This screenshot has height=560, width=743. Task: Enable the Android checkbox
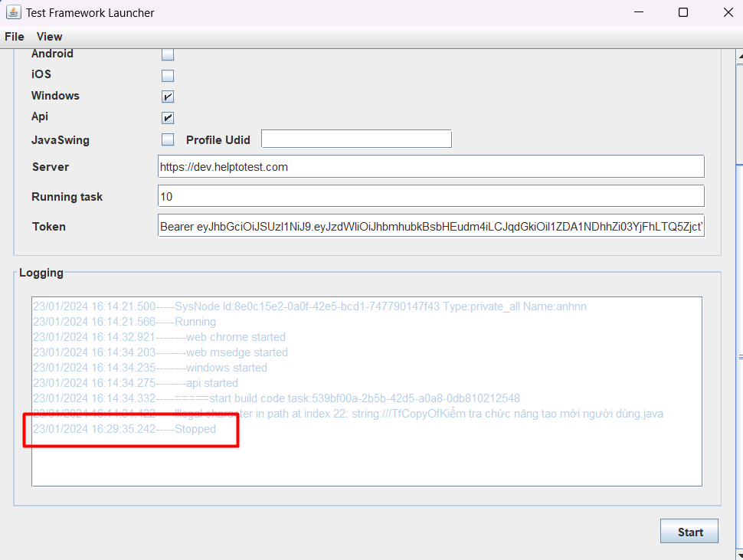(168, 54)
